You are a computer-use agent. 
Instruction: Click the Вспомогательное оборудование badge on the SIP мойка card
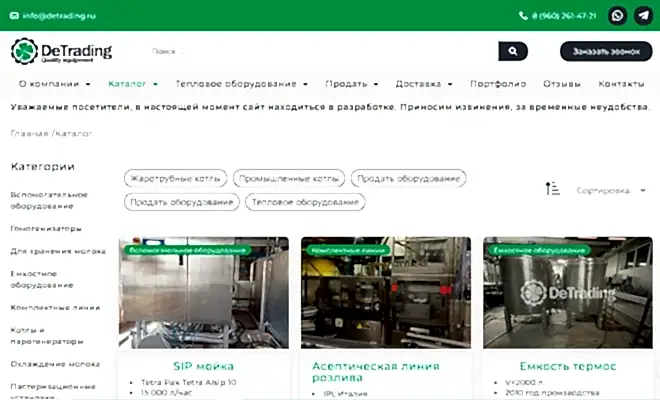pyautogui.click(x=187, y=250)
